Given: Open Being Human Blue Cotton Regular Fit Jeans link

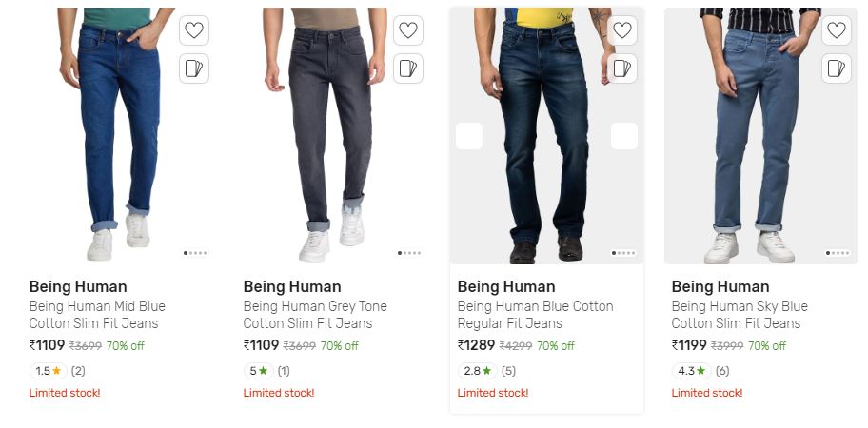Looking at the screenshot, I should click(x=535, y=315).
